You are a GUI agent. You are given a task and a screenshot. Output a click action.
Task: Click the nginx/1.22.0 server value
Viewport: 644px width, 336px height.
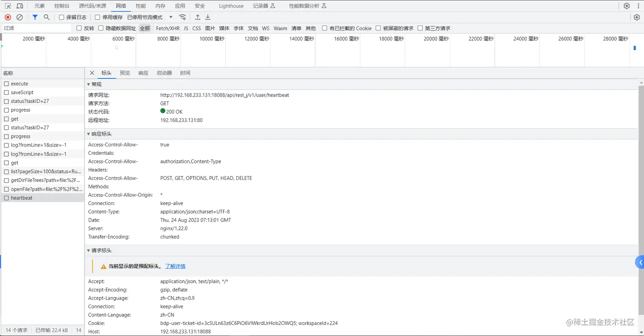click(174, 228)
